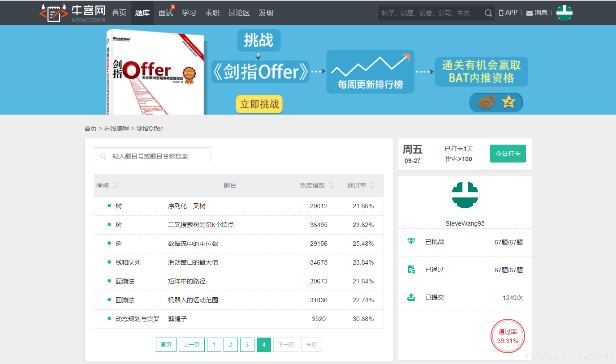The height and width of the screenshot is (364, 616).
Task: Click 在线编程 in the breadcrumb
Action: (x=116, y=128)
